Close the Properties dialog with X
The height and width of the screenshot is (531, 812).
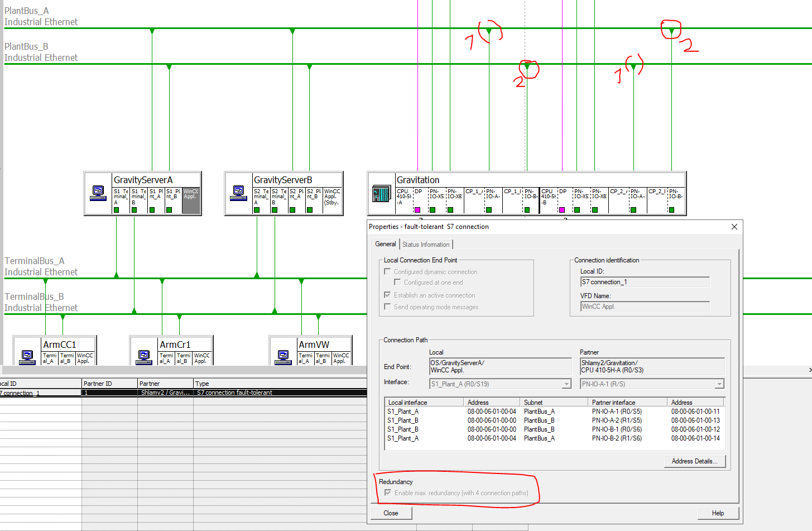tap(734, 227)
